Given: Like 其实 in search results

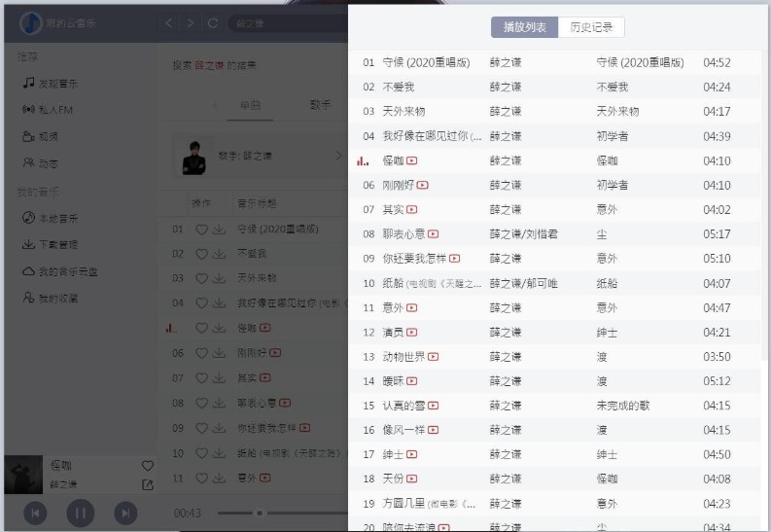Looking at the screenshot, I should tap(201, 378).
